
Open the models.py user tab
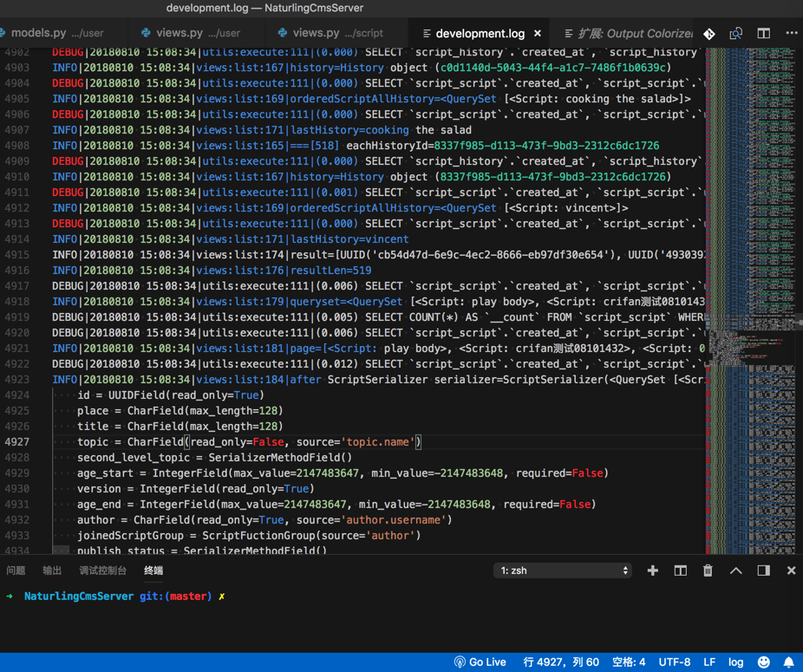[x=56, y=33]
